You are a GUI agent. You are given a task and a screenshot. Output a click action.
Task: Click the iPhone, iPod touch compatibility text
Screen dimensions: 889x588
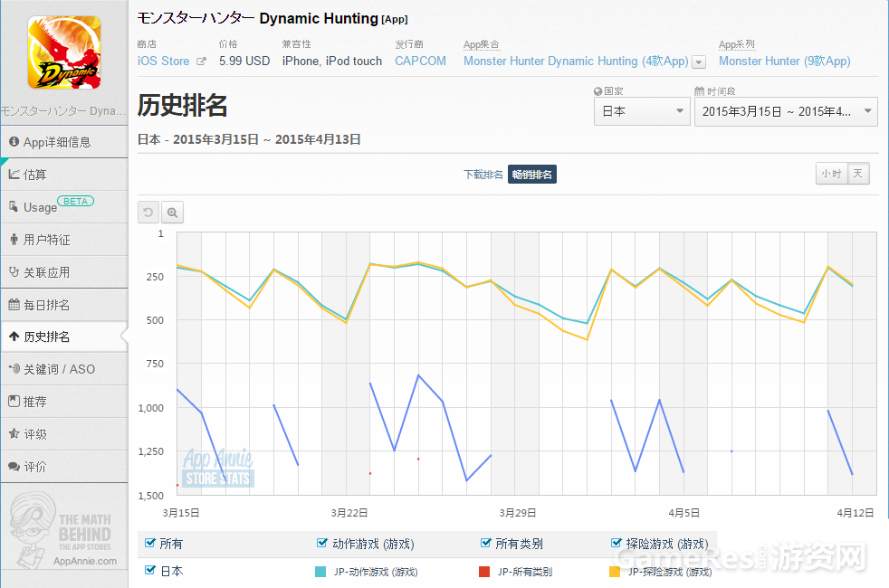332,62
